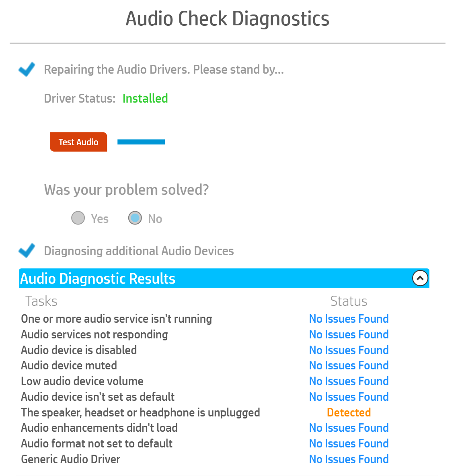Image resolution: width=462 pixels, height=476 pixels.
Task: Collapse the diagnostic results using the up arrow
Action: pyautogui.click(x=420, y=278)
